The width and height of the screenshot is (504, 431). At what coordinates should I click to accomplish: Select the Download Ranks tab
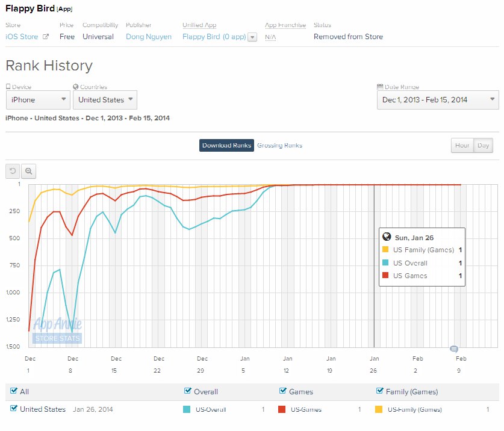pos(226,145)
